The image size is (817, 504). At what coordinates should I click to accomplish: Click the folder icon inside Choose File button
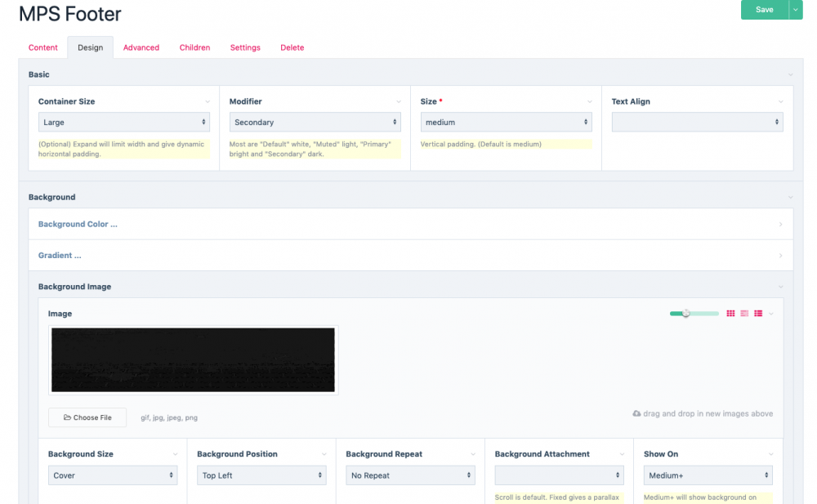tap(67, 417)
